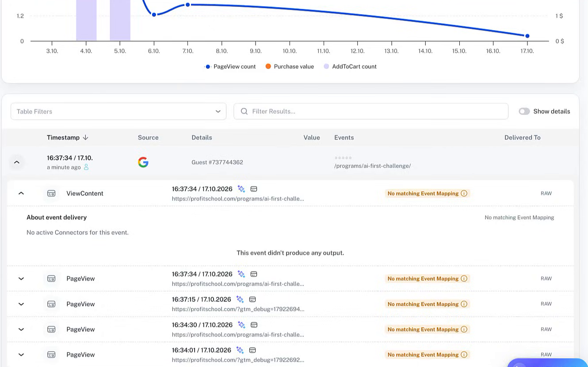Click the Guest #737744362 details link
Image resolution: width=588 pixels, height=367 pixels.
(x=217, y=162)
